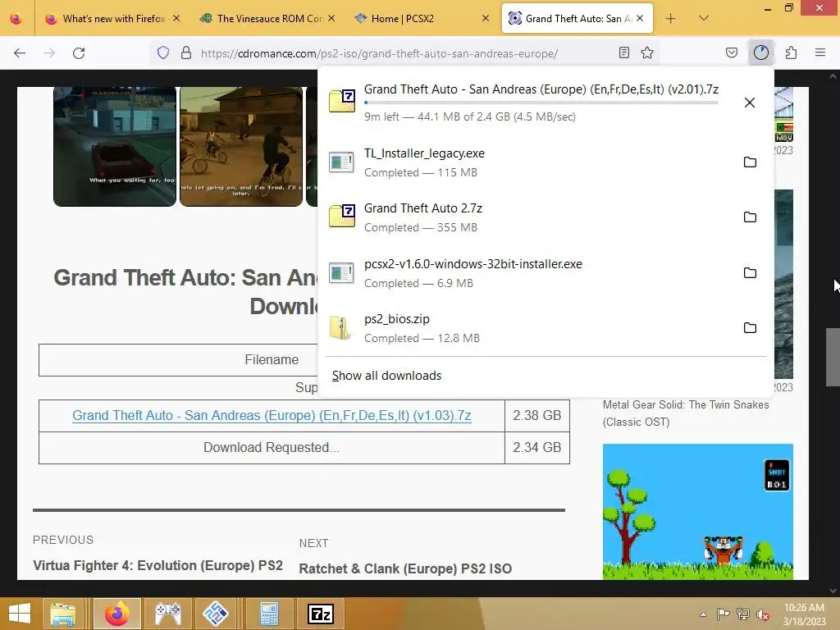Close the Home | PCSX2 tab
The height and width of the screenshot is (630, 840).
[486, 18]
